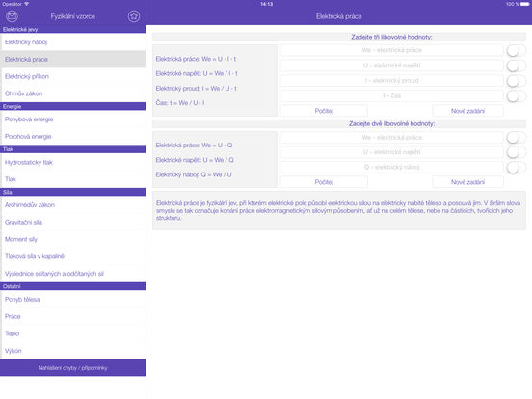Viewport: 532px width, 399px height.
Task: Choose Archimédův zákon entry
Action: tap(73, 205)
